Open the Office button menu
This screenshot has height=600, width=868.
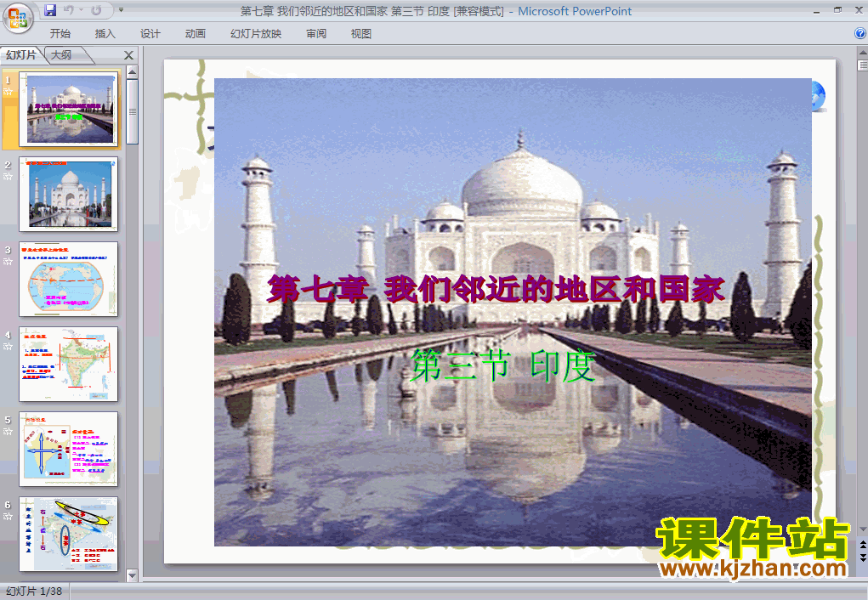coord(18,18)
